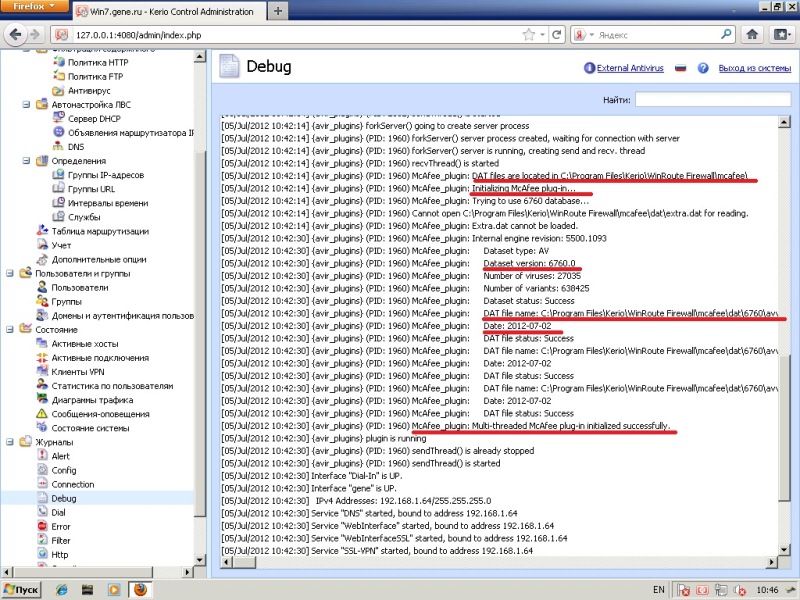Image resolution: width=800 pixels, height=600 pixels.
Task: Collapse the Определения tree node
Action: [x=26, y=160]
